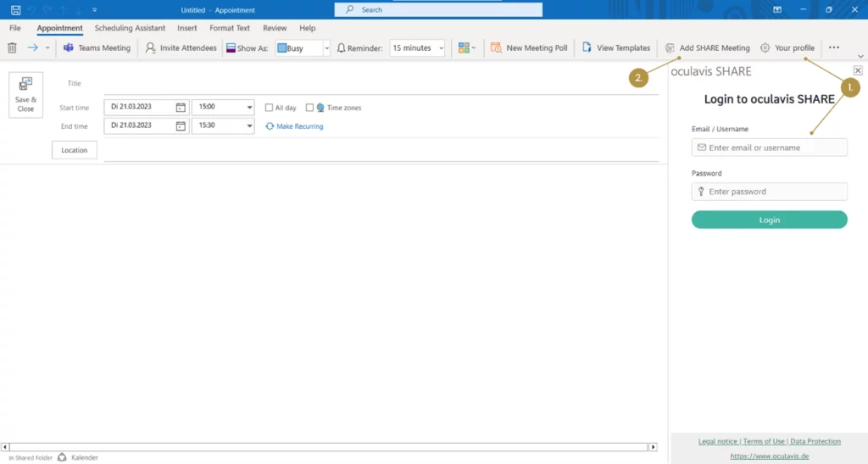Screen dimensions: 868x464
Task: Open the Categorize color squares dropdown
Action: click(467, 48)
